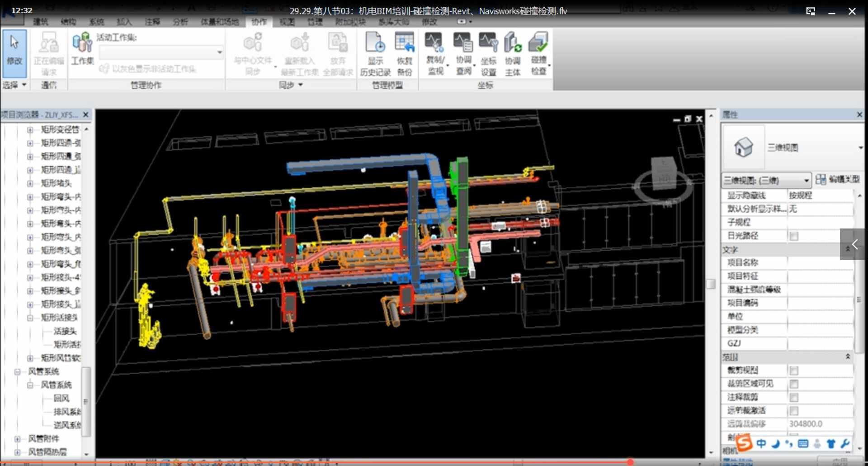This screenshot has width=868, height=466.
Task: Check the 裁剪视图 crop view box
Action: tap(794, 370)
